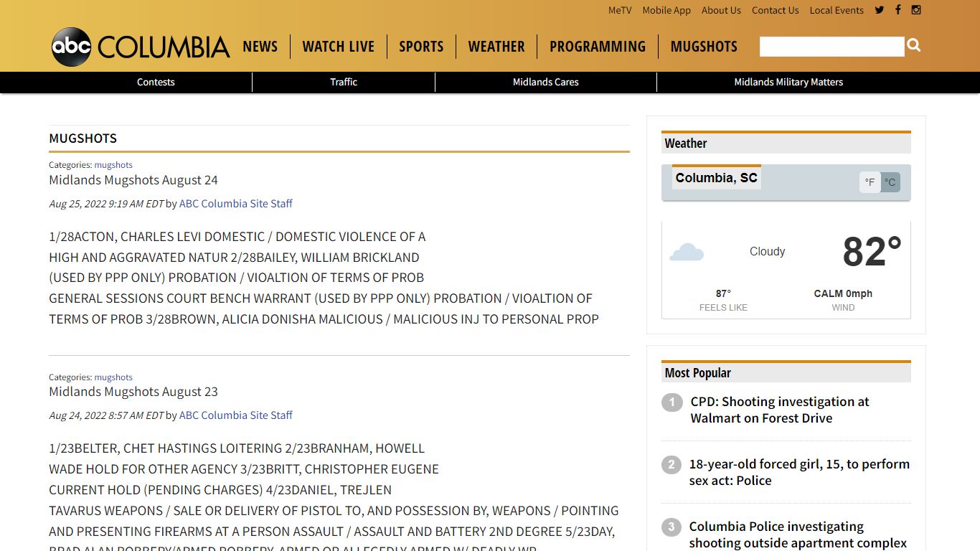Open ABC Columbia Site Staff on Aug 25 post
The width and height of the screenshot is (980, 551).
coord(236,203)
